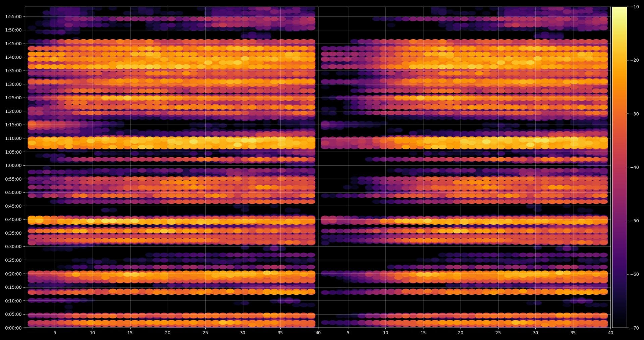Select the −20 colorbar tick label
The width and height of the screenshot is (644, 340).
pyautogui.click(x=635, y=60)
